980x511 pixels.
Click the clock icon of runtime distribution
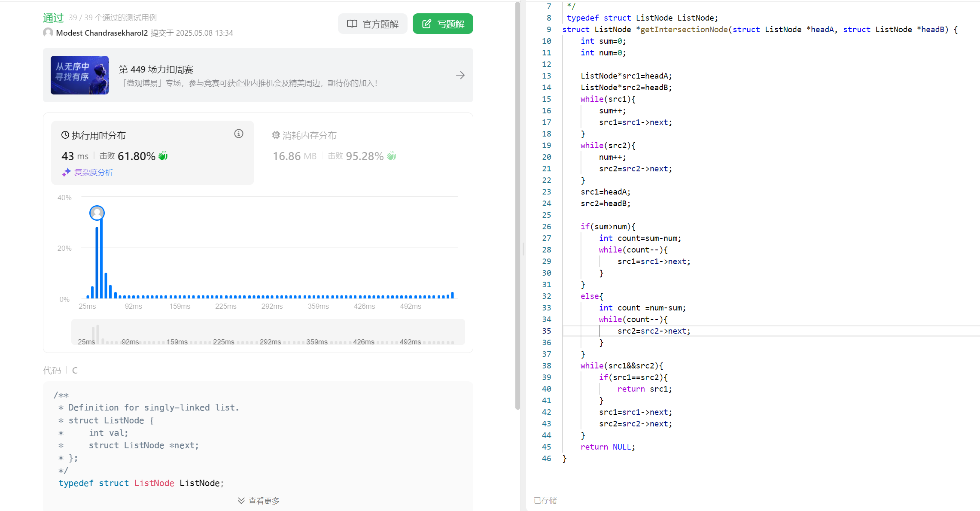pyautogui.click(x=65, y=135)
